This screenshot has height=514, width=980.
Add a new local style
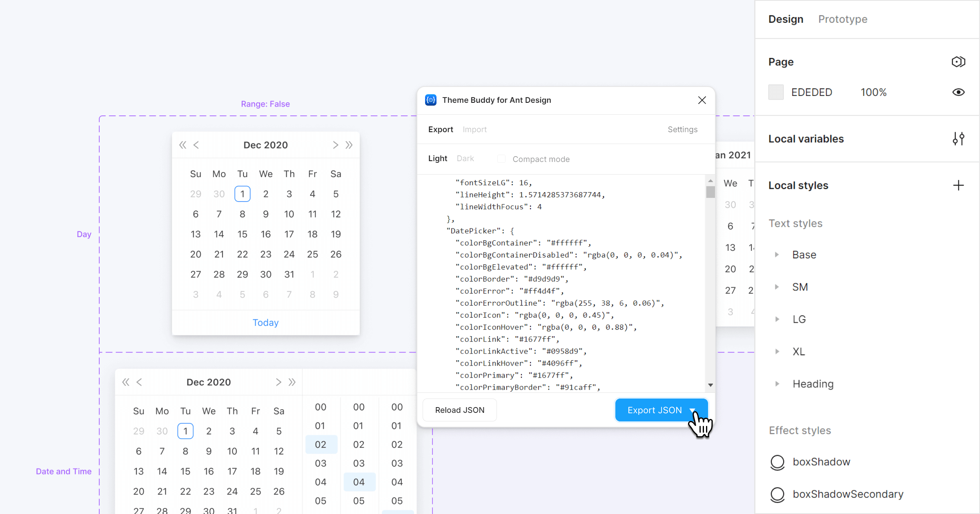tap(958, 185)
